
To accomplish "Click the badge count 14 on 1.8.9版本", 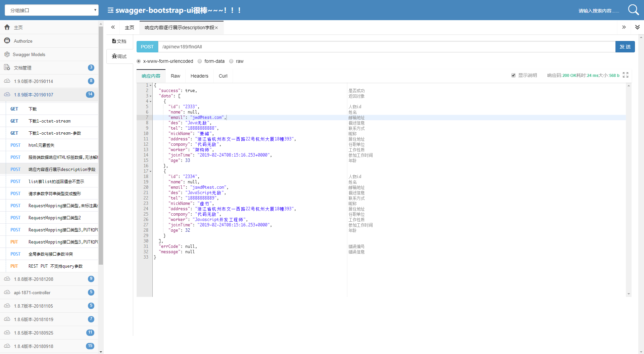I will [90, 94].
